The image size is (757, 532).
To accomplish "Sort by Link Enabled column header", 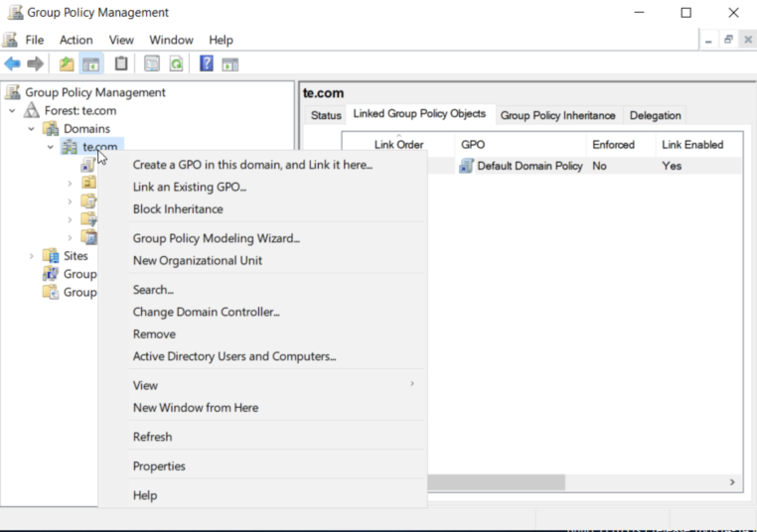I will 699,144.
